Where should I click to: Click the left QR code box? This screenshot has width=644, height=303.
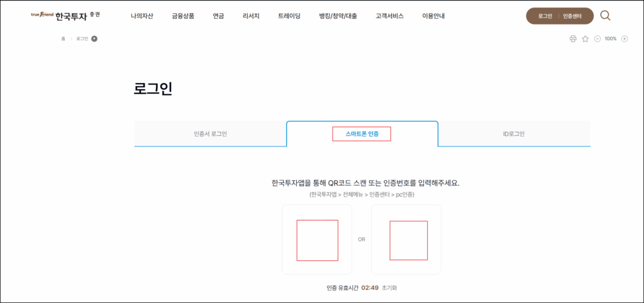(x=317, y=240)
